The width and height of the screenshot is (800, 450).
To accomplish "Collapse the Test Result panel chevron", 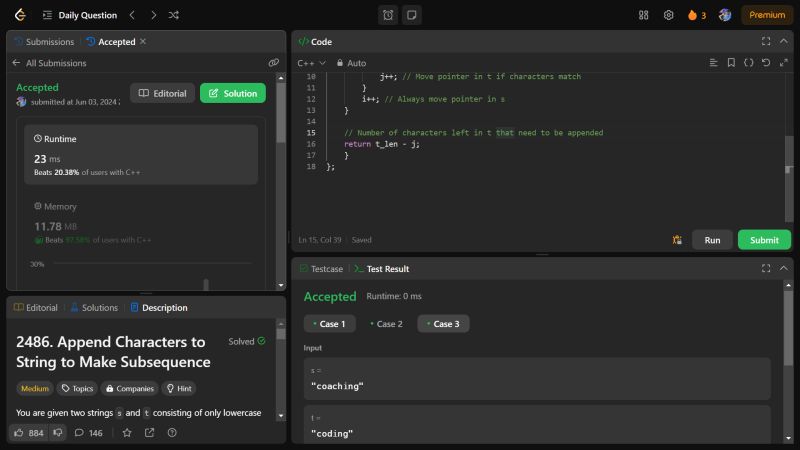I will click(x=784, y=268).
